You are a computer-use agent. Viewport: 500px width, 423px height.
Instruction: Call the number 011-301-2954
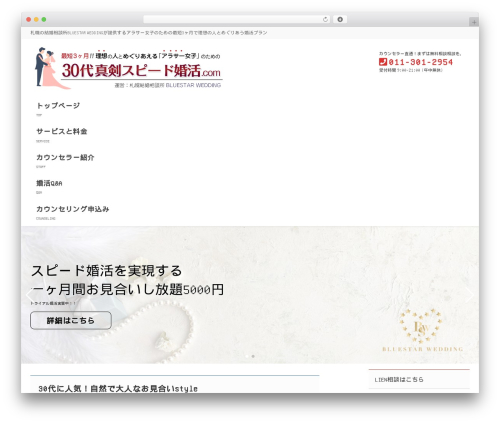[420, 62]
